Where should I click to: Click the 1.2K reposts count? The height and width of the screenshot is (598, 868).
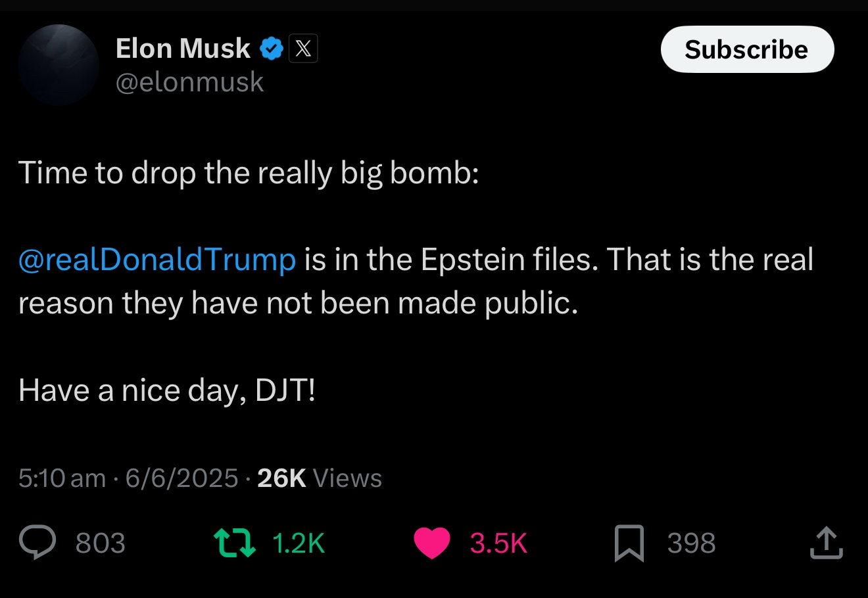point(299,543)
